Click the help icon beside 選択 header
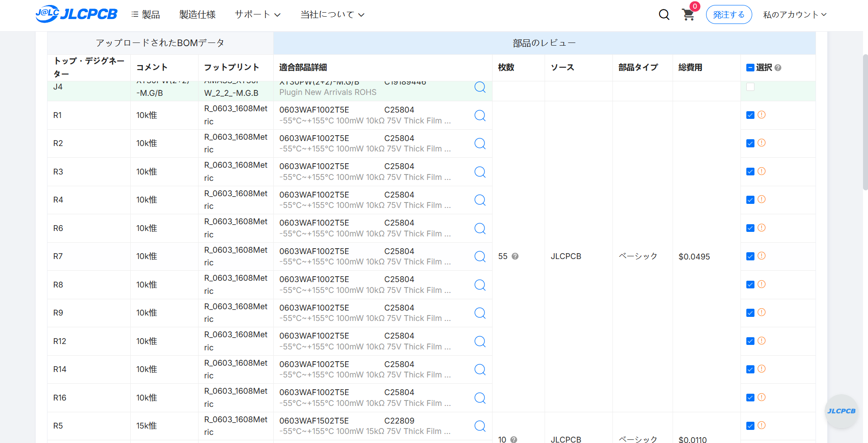Image resolution: width=868 pixels, height=443 pixels. [x=778, y=68]
